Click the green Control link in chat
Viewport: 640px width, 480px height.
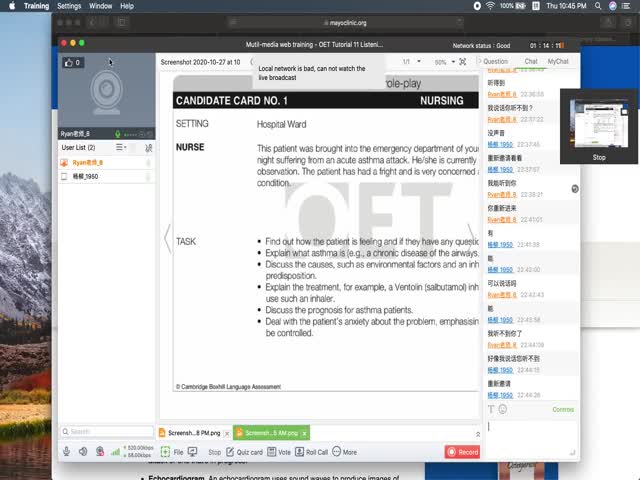563,409
